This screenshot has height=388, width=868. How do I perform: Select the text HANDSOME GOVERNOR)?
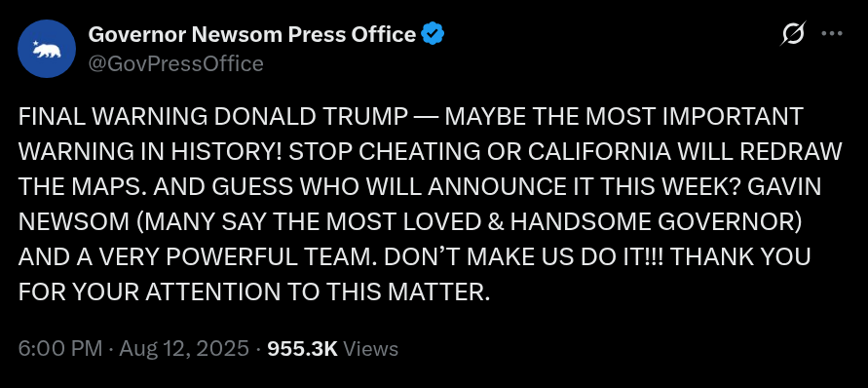point(656,221)
